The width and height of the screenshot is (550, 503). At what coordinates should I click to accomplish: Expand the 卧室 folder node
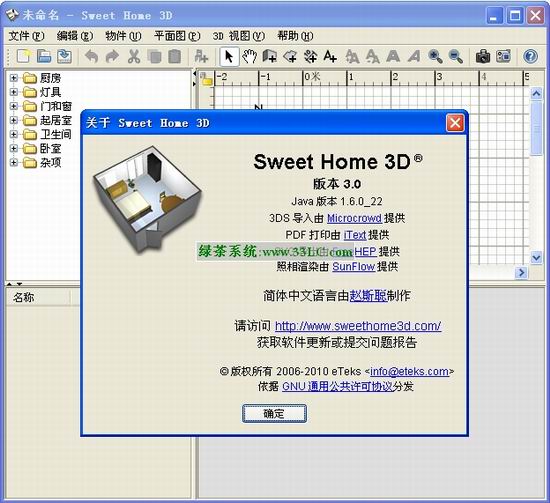[x=14, y=148]
